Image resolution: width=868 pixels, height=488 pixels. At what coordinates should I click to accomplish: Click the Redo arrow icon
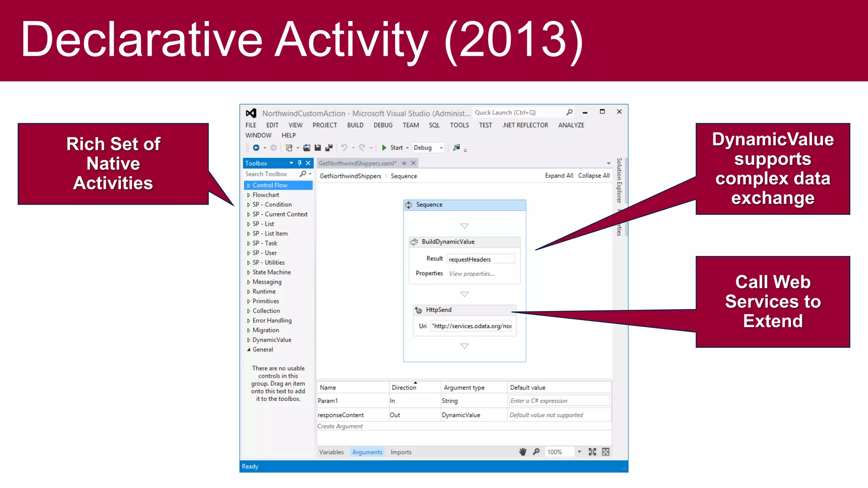[x=362, y=147]
